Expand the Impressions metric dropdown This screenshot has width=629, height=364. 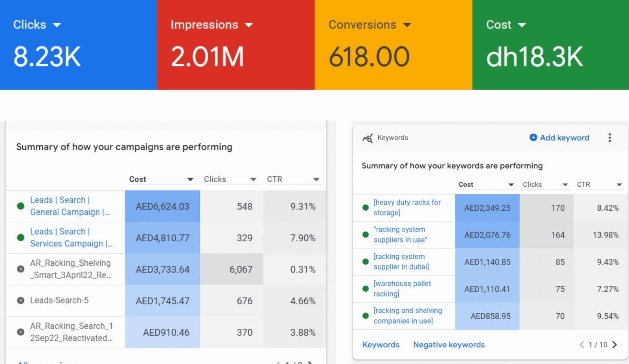(249, 25)
